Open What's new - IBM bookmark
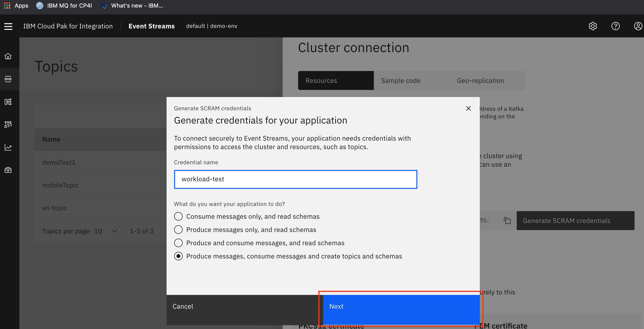644x329 pixels. (132, 5)
